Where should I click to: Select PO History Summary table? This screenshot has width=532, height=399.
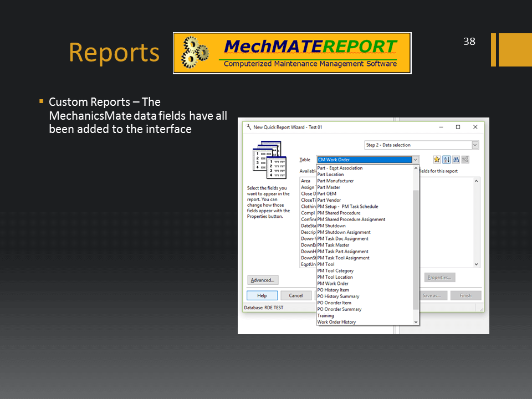coord(365,296)
